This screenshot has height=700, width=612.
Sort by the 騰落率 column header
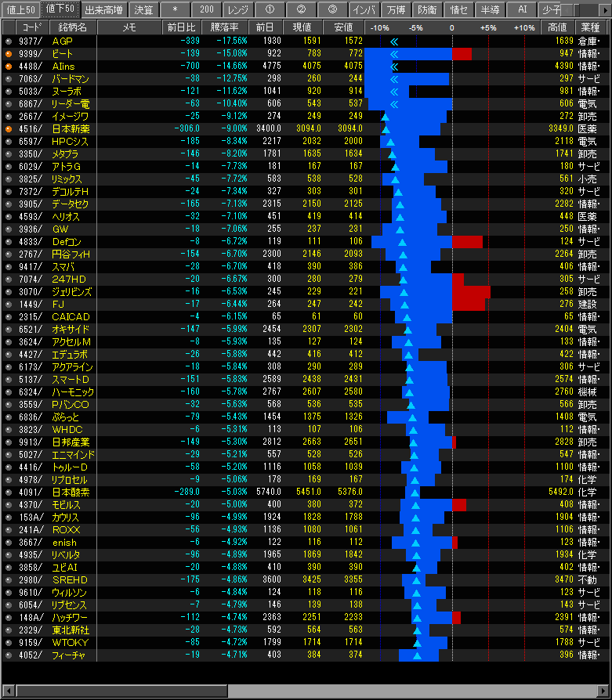pyautogui.click(x=224, y=27)
